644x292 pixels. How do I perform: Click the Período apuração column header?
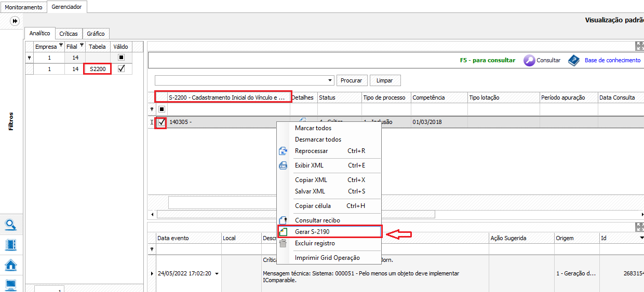[x=568, y=98]
